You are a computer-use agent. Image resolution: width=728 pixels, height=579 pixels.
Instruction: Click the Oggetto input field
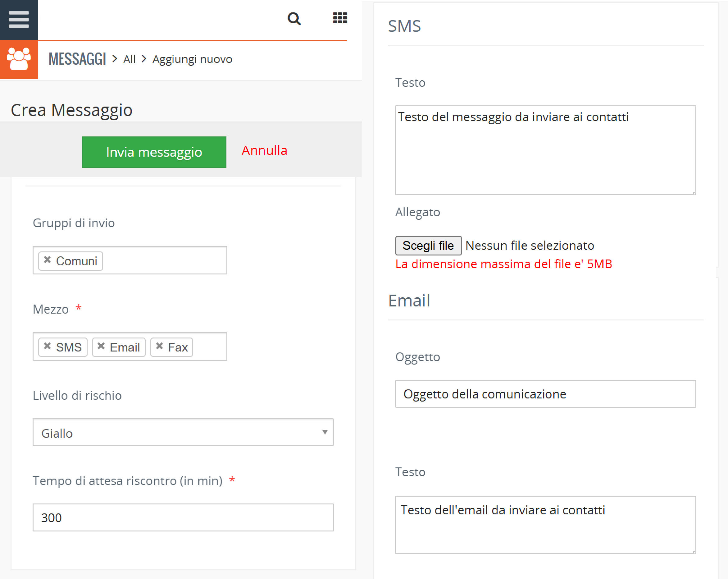pyautogui.click(x=545, y=394)
